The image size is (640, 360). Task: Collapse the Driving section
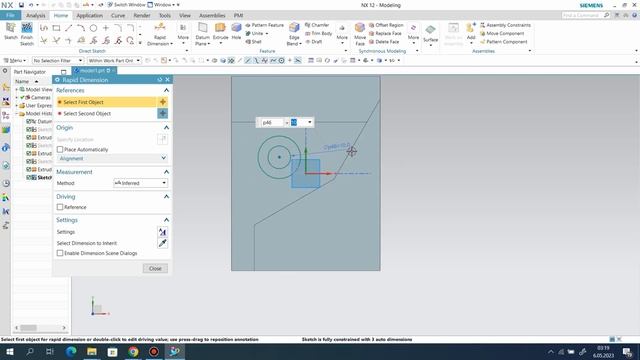click(x=166, y=196)
